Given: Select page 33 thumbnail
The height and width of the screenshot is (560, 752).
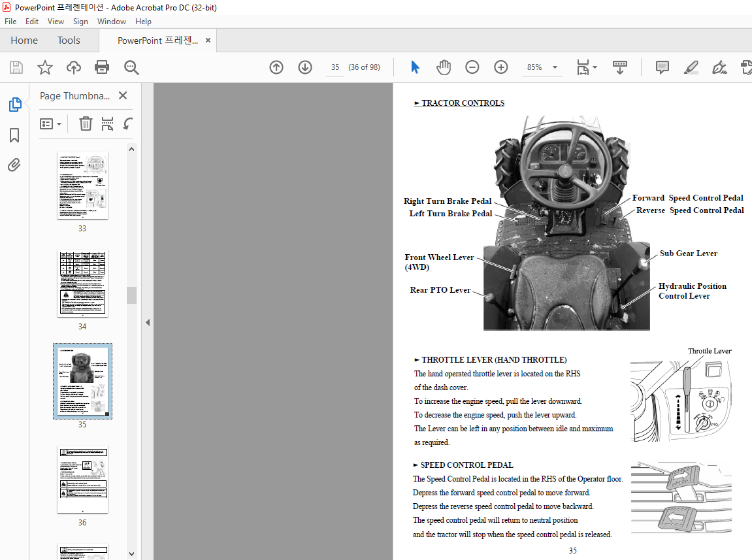Looking at the screenshot, I should click(x=82, y=185).
